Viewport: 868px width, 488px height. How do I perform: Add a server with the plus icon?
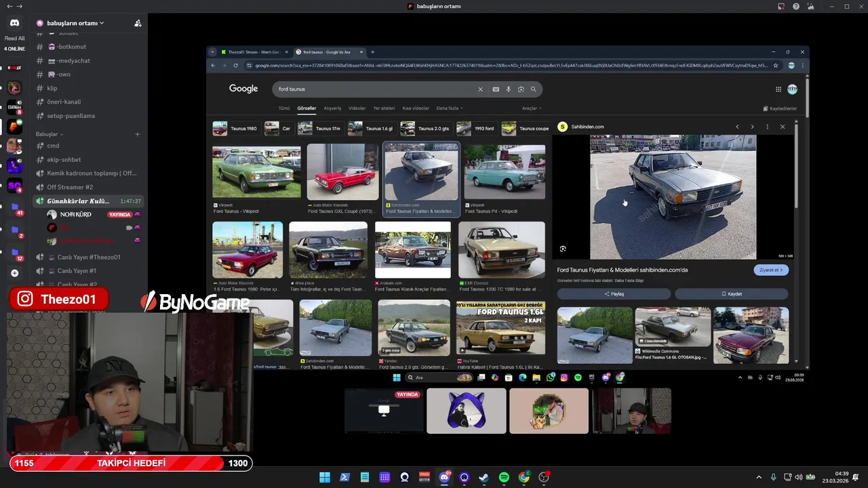(x=14, y=273)
